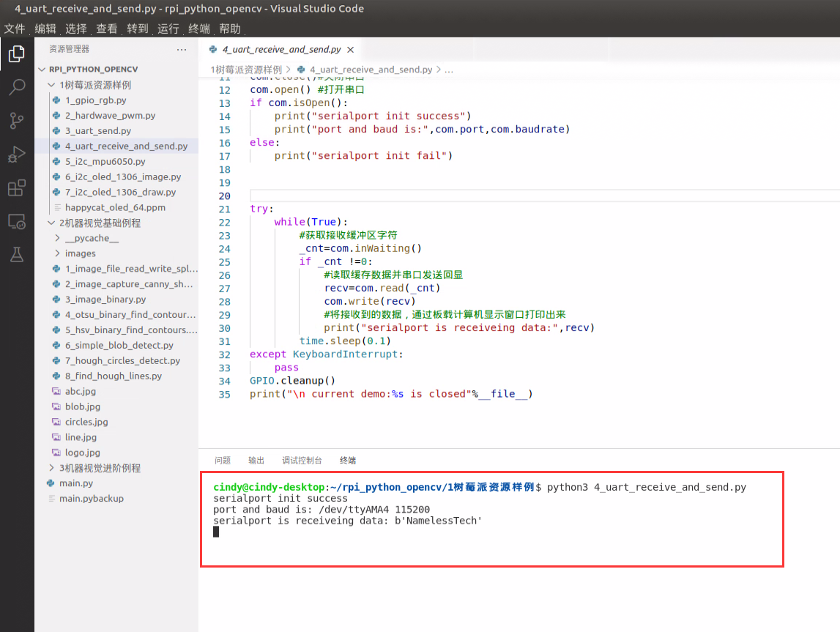Expand the 3机器视觉进阶例程 folder
The width and height of the screenshot is (840, 632).
point(51,468)
